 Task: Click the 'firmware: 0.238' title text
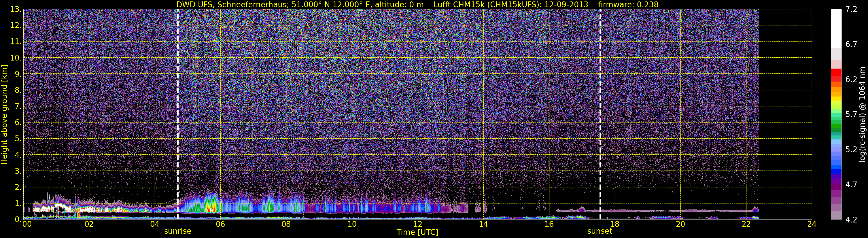(628, 4)
